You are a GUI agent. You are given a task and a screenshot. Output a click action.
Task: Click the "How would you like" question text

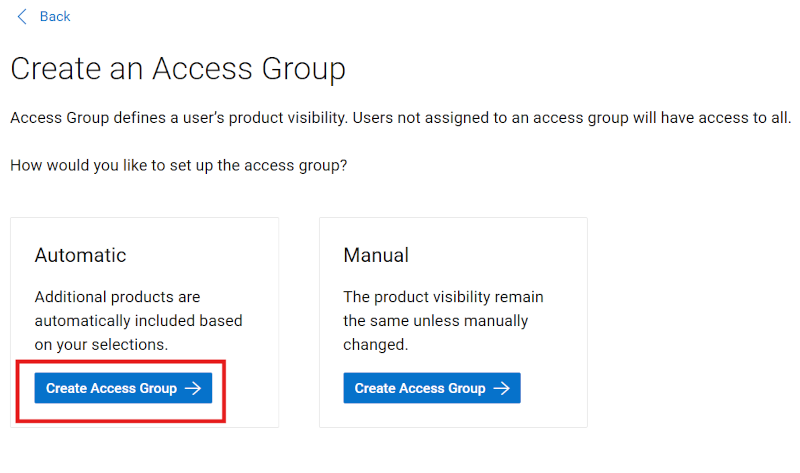click(x=179, y=164)
